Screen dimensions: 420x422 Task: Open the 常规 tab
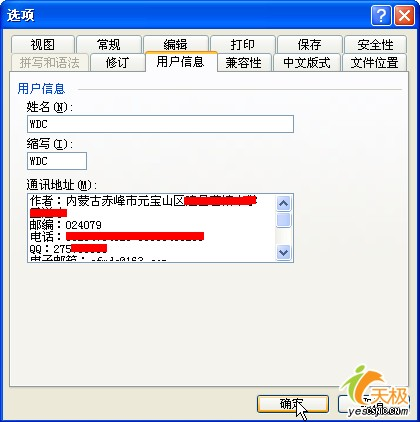[x=109, y=44]
